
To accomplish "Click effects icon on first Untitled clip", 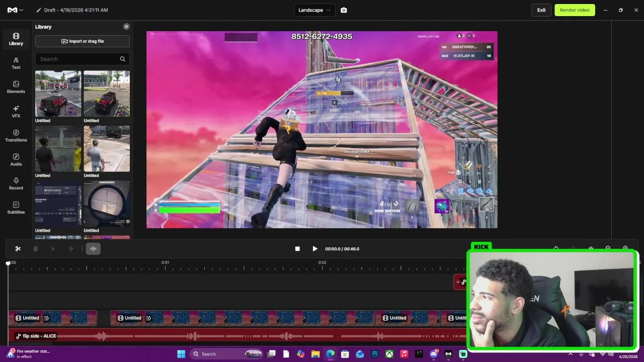I will pos(46,318).
